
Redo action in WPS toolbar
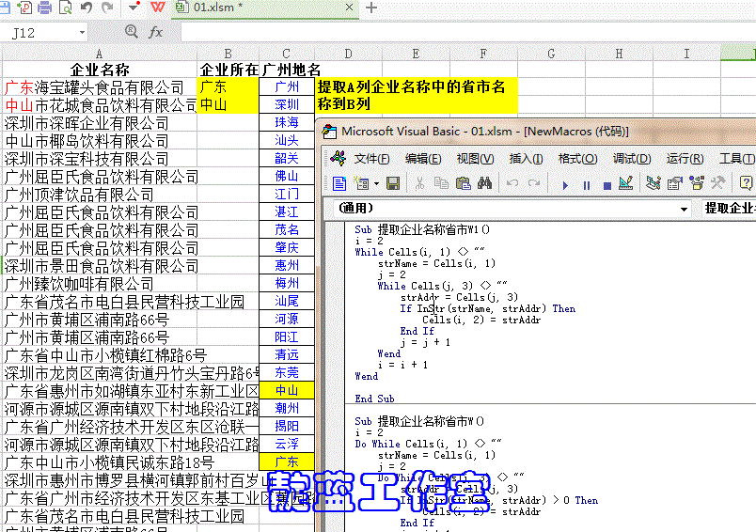tap(107, 8)
